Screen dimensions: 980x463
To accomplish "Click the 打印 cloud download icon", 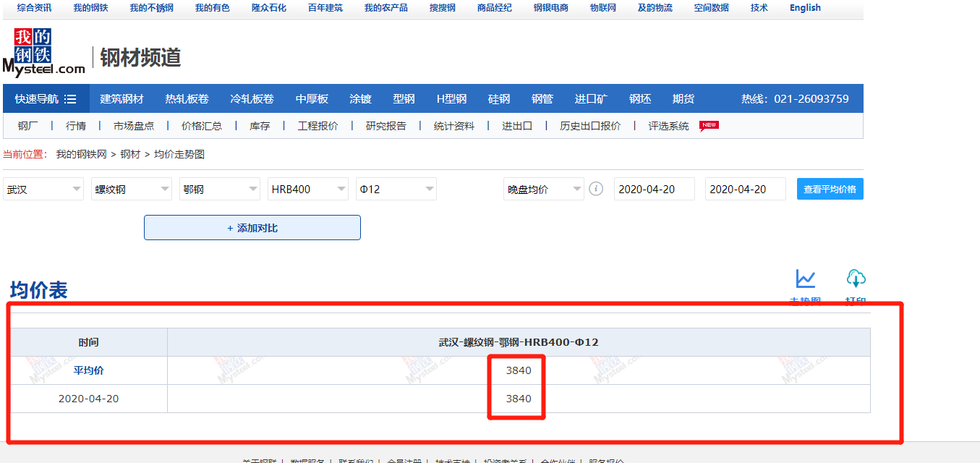I will pyautogui.click(x=856, y=279).
